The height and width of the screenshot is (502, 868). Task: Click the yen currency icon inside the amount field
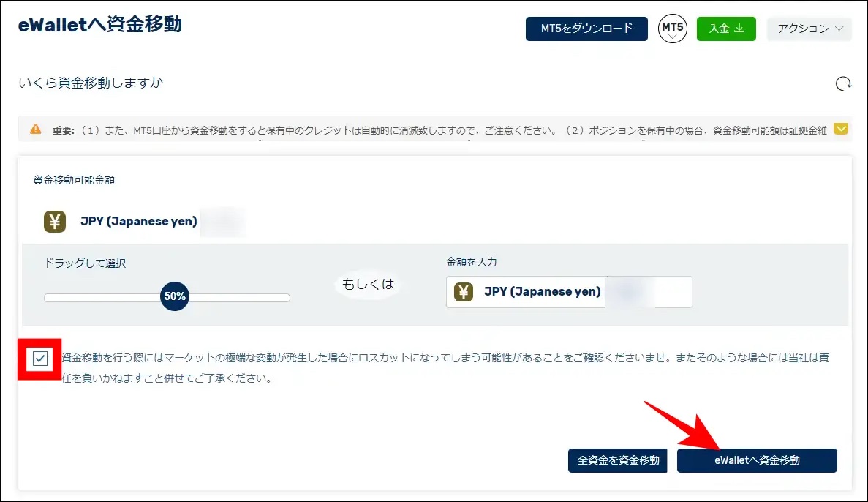coord(464,292)
